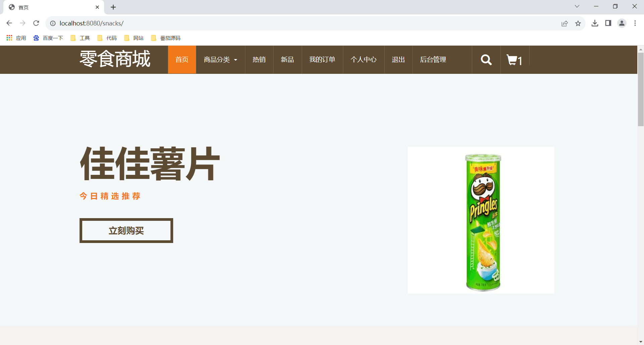Click the browser forward arrow
Image resolution: width=644 pixels, height=345 pixels.
pos(22,23)
